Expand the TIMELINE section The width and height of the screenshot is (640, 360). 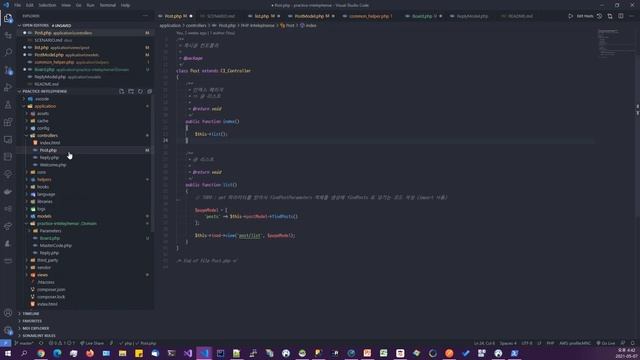point(31,314)
